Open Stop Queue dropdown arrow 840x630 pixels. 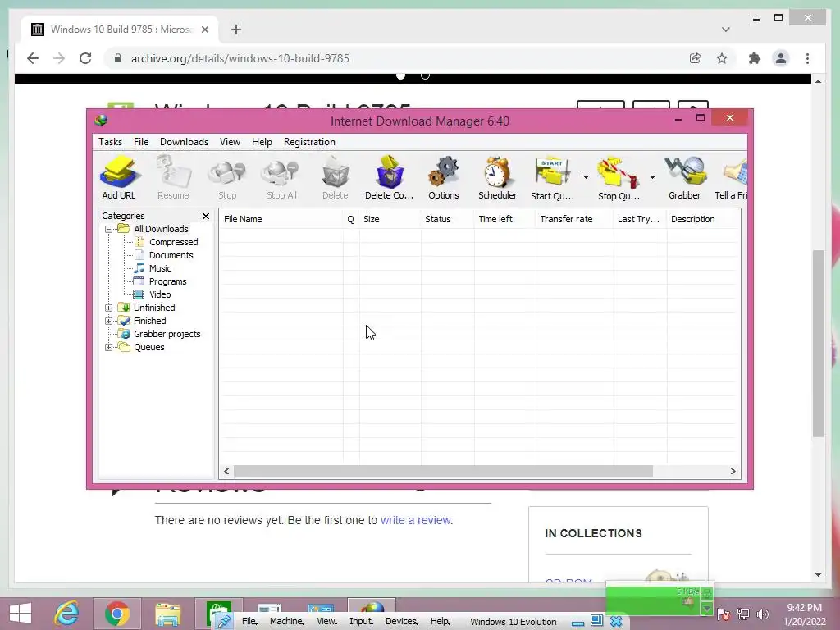tap(652, 177)
